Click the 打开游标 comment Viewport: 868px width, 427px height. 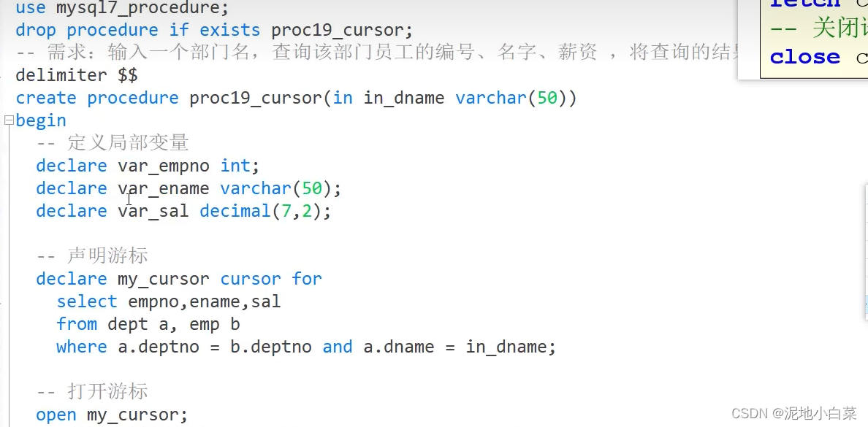(107, 392)
